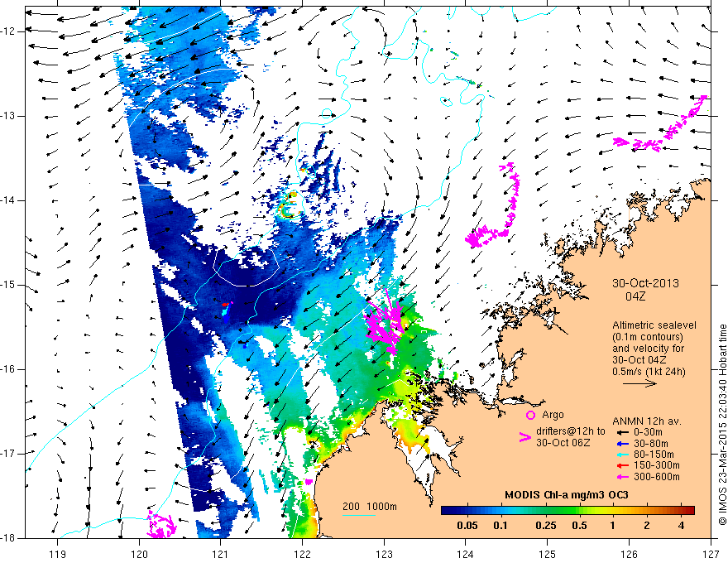This screenshot has height=563, width=728.
Task: Click the magenta drifter arrow legend symbol
Action: pyautogui.click(x=524, y=437)
